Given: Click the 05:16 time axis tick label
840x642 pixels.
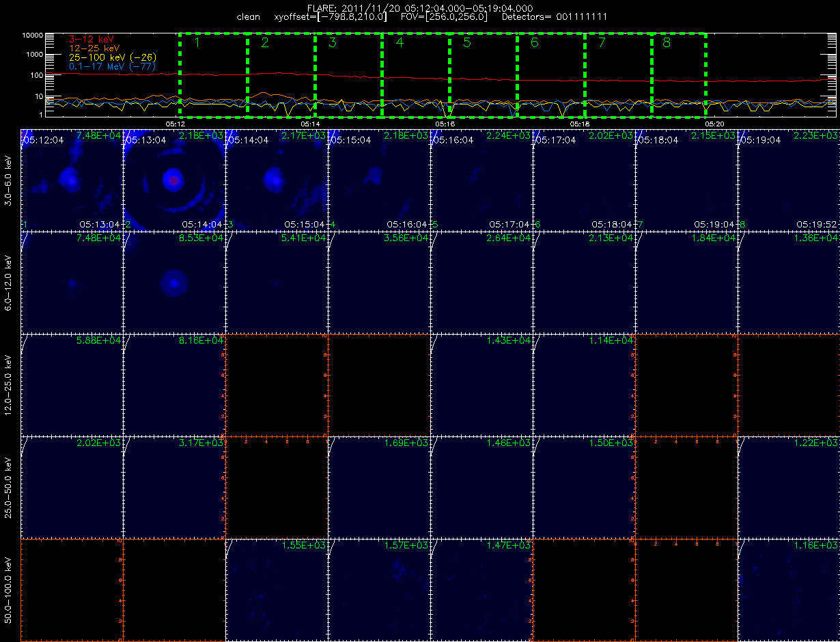Looking at the screenshot, I should (445, 124).
